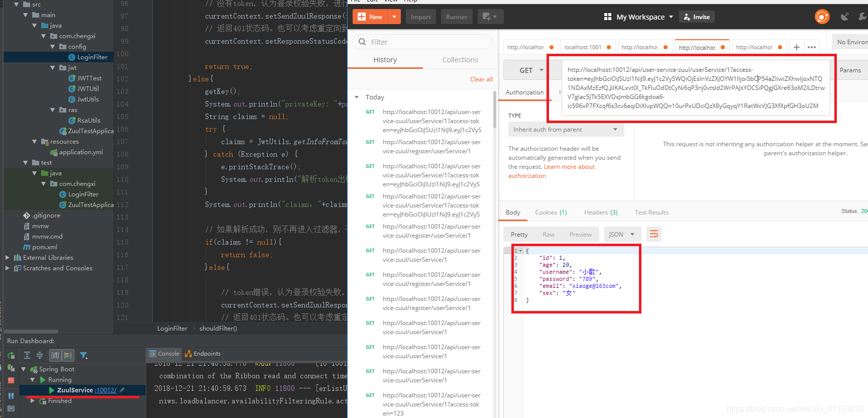
Task: Click the Postman sync status icon
Action: tap(822, 17)
